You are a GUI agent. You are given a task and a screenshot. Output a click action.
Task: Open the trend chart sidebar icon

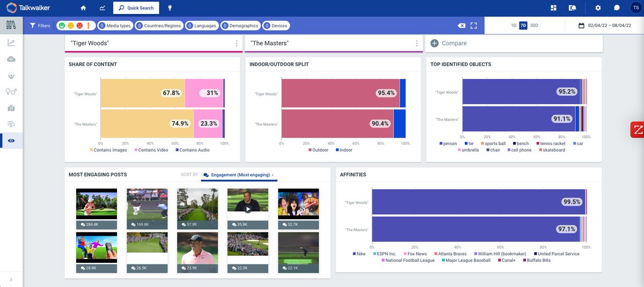(x=11, y=43)
